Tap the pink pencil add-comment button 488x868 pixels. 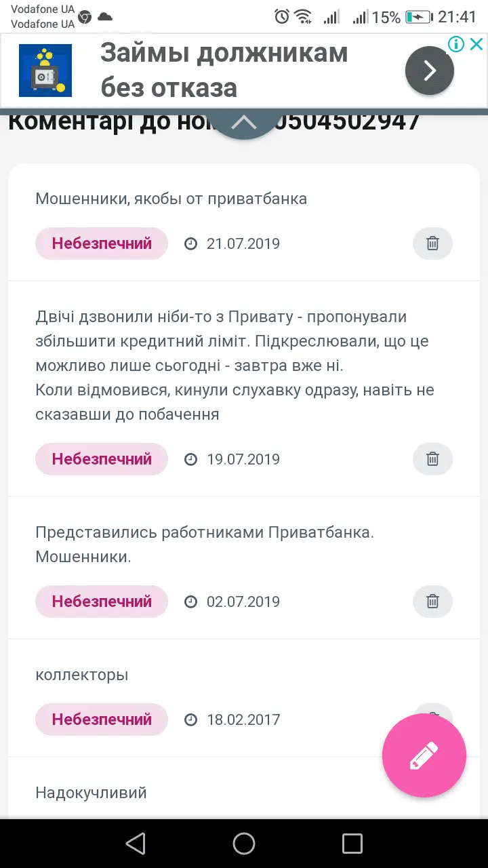pos(424,755)
